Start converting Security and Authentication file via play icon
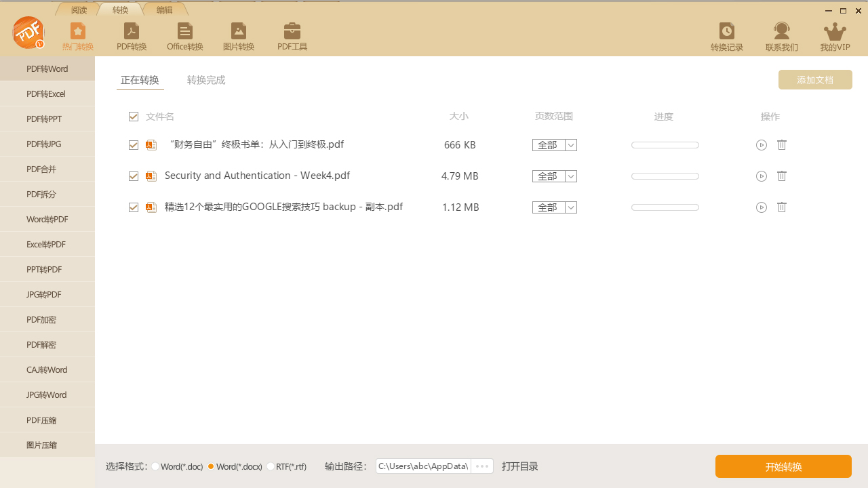Screen dimensions: 868x488 tap(762, 176)
